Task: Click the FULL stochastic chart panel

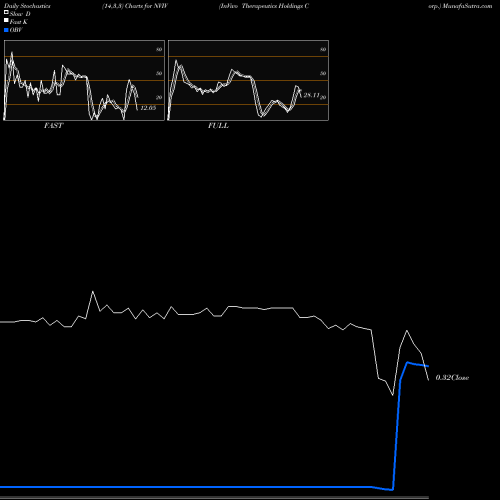Action: (x=248, y=80)
